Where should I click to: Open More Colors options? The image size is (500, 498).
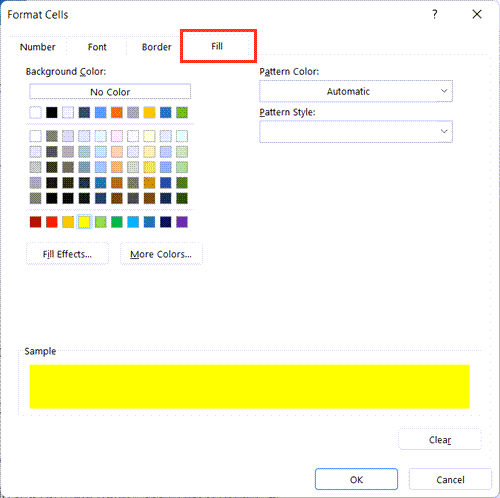point(161,254)
